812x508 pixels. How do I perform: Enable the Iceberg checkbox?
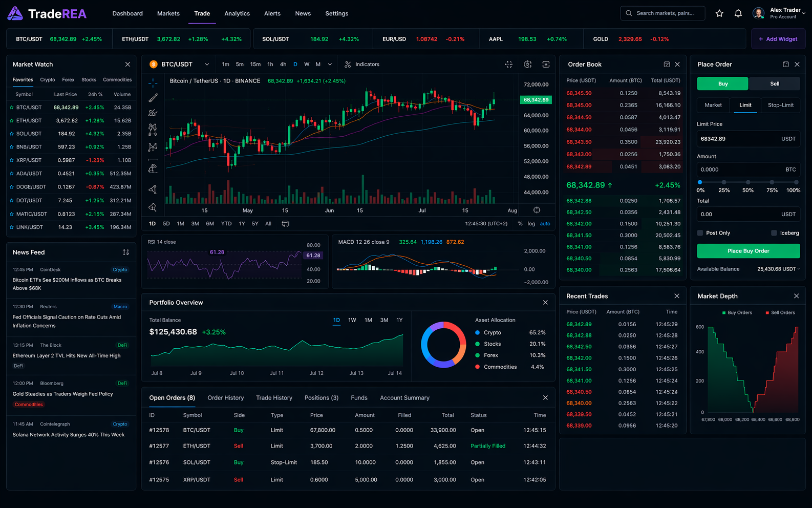pos(774,233)
